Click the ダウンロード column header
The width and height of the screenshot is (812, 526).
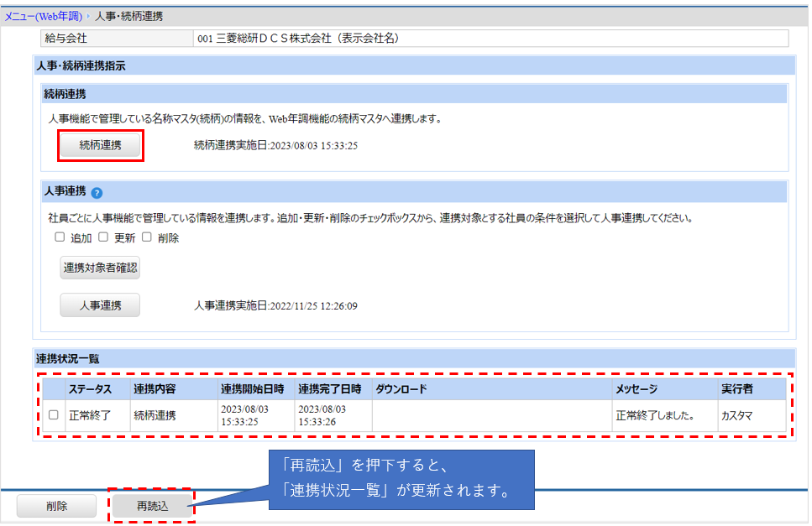492,389
